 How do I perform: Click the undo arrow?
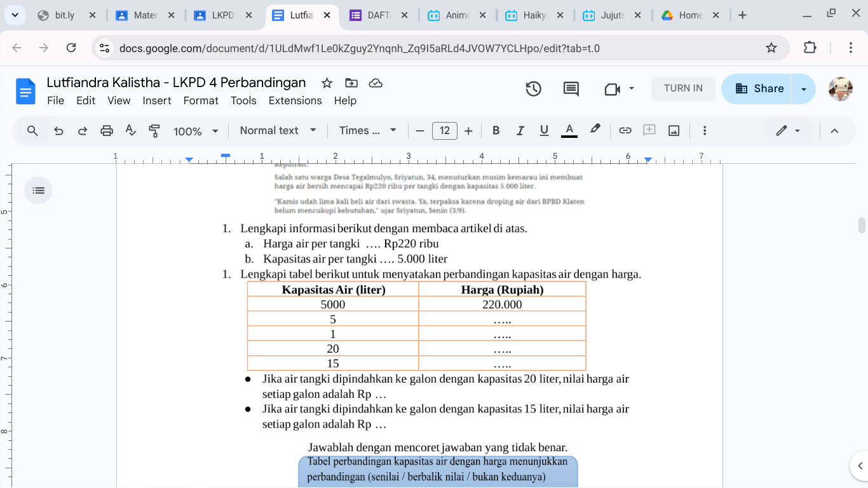point(58,131)
